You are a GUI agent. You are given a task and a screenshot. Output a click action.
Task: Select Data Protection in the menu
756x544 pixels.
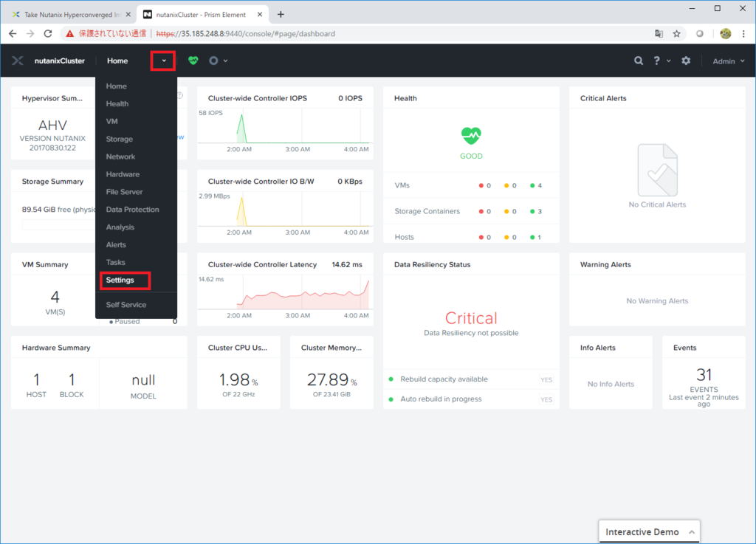coord(132,210)
